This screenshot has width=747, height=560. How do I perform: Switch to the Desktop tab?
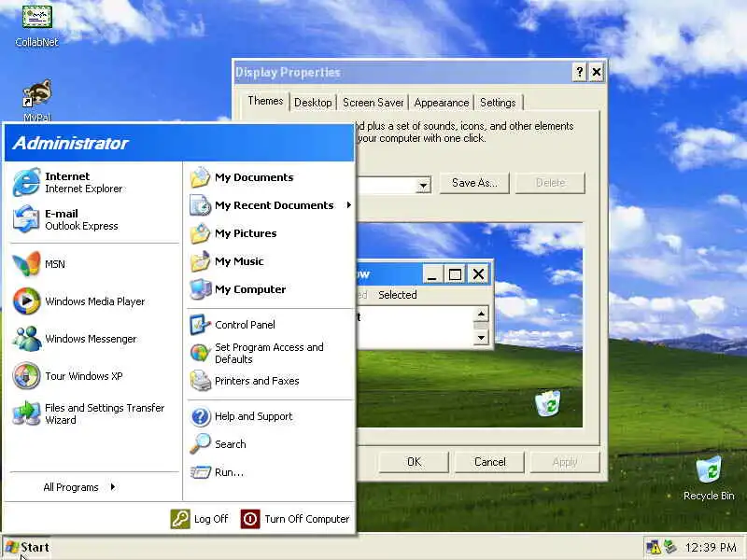pos(313,103)
